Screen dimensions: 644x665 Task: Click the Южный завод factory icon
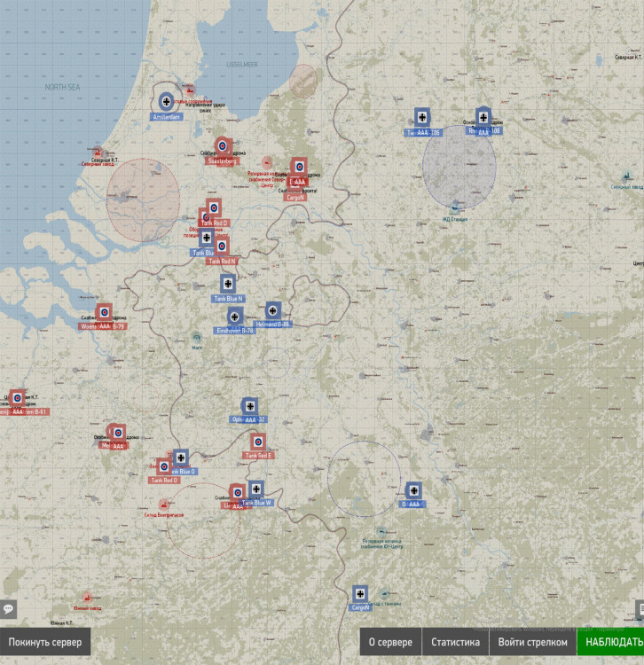click(x=87, y=598)
